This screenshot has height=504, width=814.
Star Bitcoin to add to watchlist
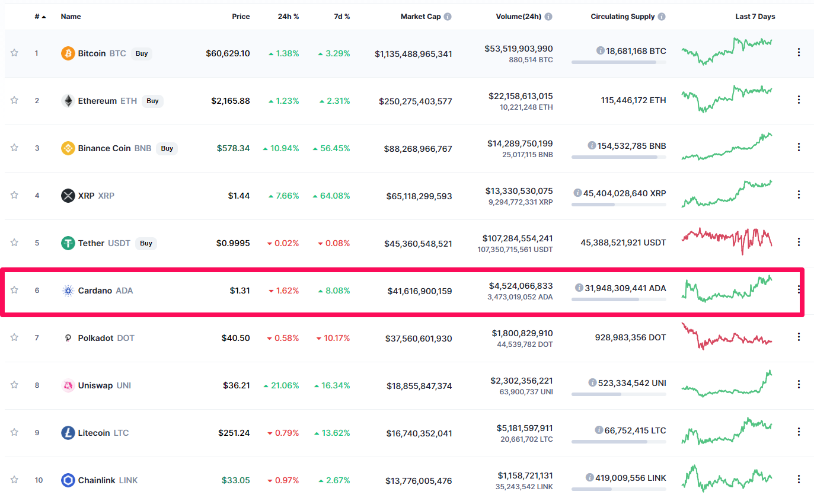(14, 53)
